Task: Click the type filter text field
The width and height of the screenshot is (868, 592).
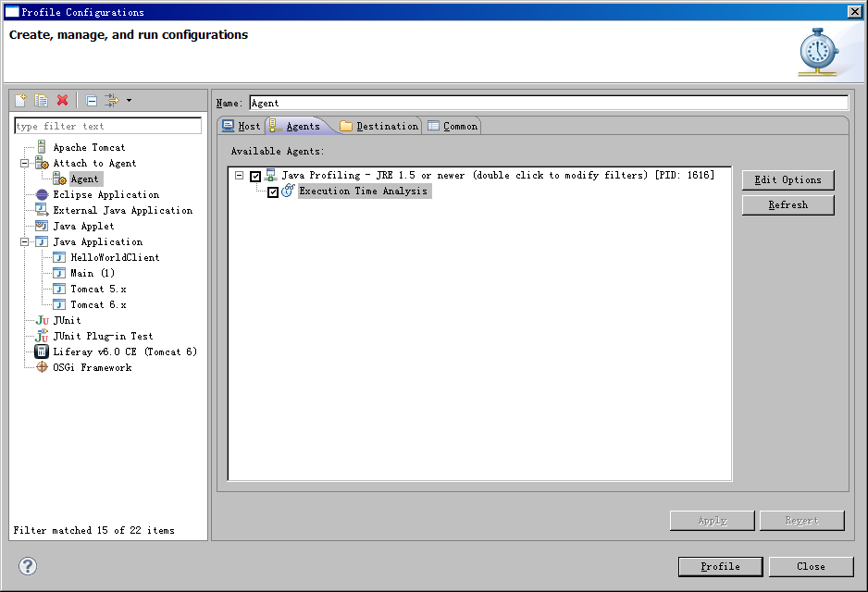Action: pyautogui.click(x=108, y=126)
